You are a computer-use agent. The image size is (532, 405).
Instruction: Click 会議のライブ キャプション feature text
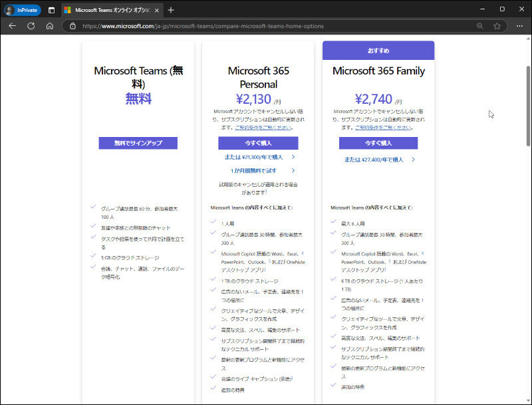(x=257, y=379)
